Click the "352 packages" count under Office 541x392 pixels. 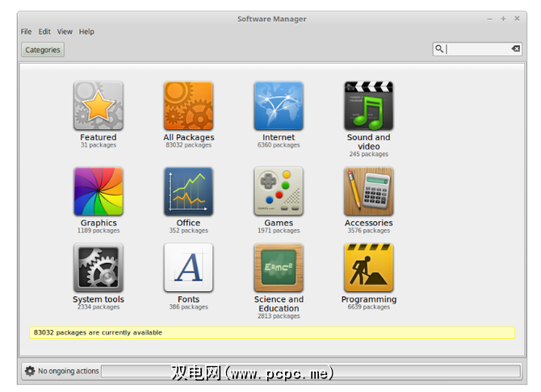pos(188,231)
